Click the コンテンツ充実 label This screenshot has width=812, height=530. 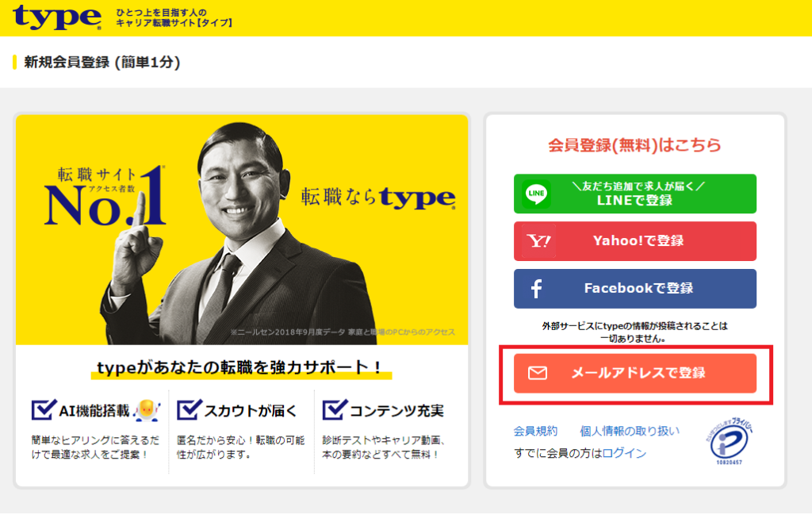tap(396, 411)
